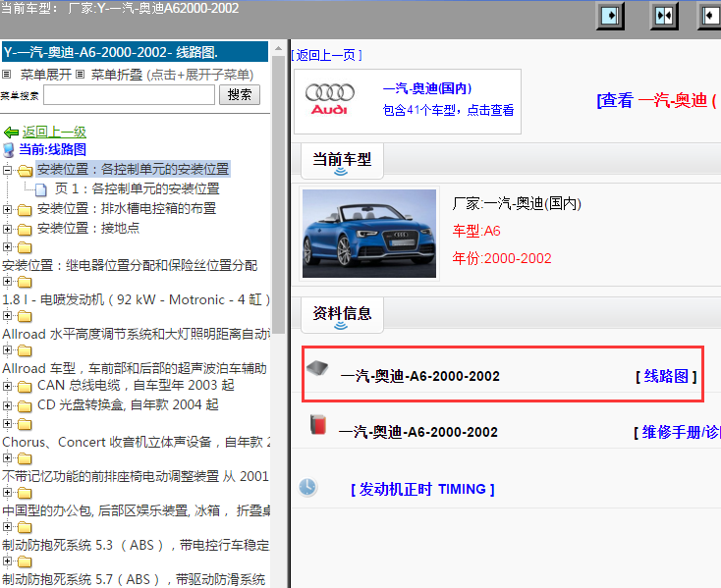This screenshot has height=588, width=721.
Task: Click the expand-right panel layout icon
Action: click(x=610, y=16)
